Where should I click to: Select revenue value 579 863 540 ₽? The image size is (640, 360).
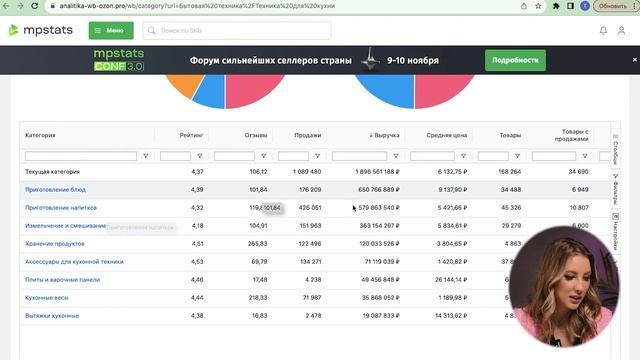pos(379,208)
